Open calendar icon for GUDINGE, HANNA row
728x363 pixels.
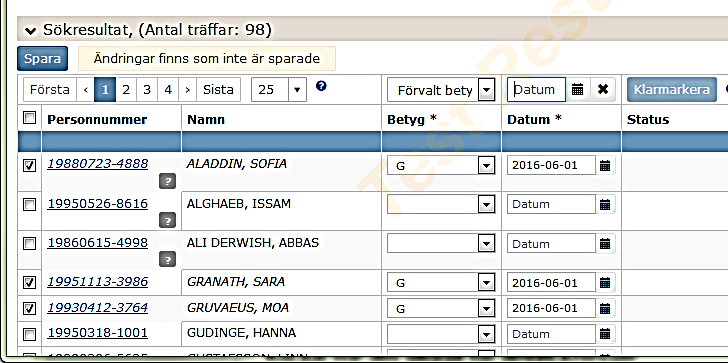point(605,334)
